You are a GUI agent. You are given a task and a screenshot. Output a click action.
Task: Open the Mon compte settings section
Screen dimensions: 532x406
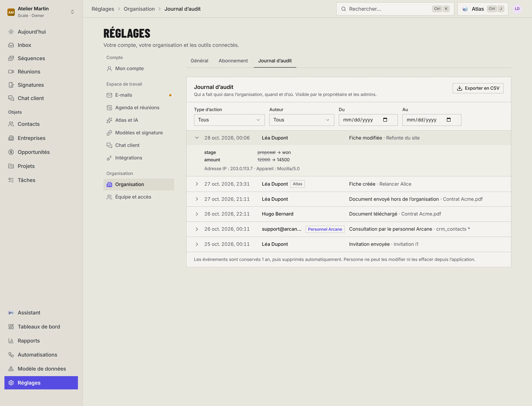point(139,69)
